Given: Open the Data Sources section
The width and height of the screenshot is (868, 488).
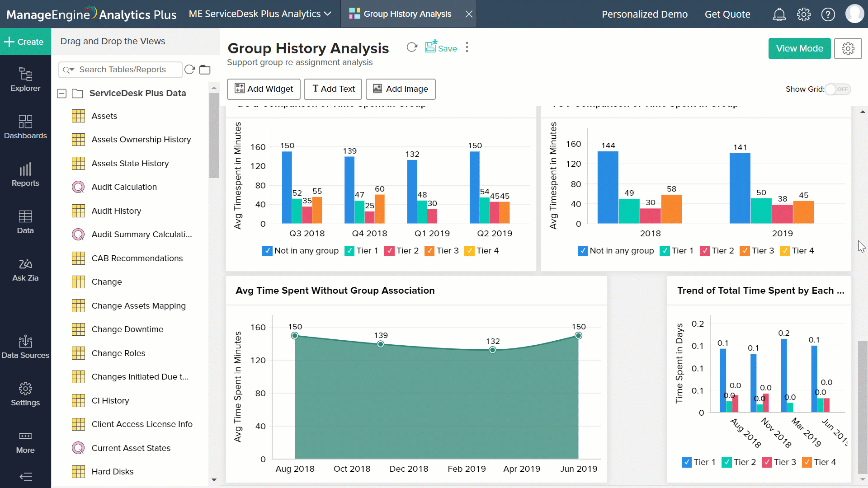Looking at the screenshot, I should [25, 347].
